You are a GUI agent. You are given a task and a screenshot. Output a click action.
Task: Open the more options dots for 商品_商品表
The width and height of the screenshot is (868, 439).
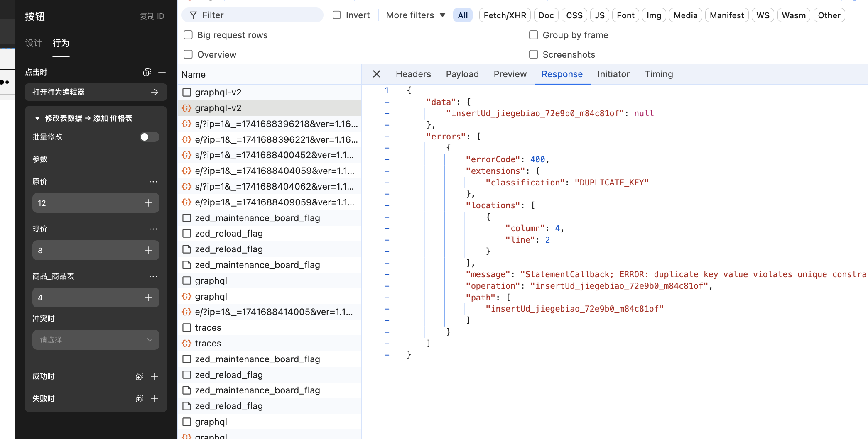pos(153,276)
